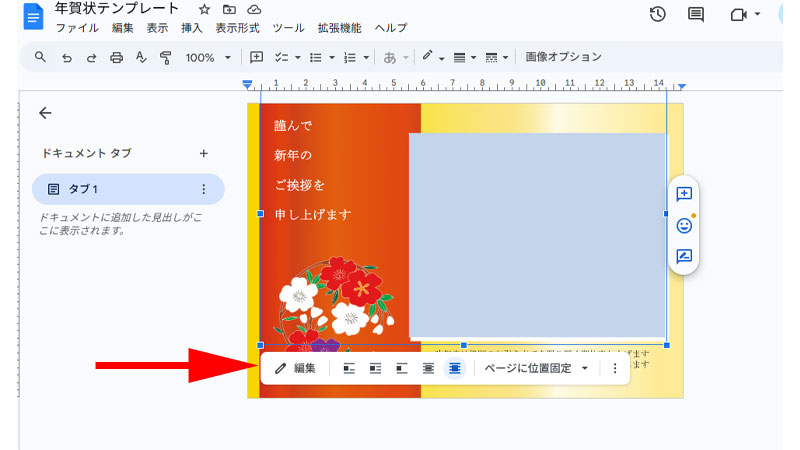Image resolution: width=800 pixels, height=450 pixels.
Task: Set image wrap to in line
Action: pyautogui.click(x=349, y=368)
